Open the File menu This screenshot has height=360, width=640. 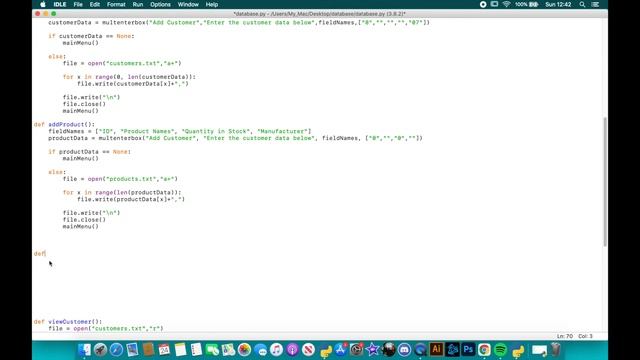pos(78,4)
